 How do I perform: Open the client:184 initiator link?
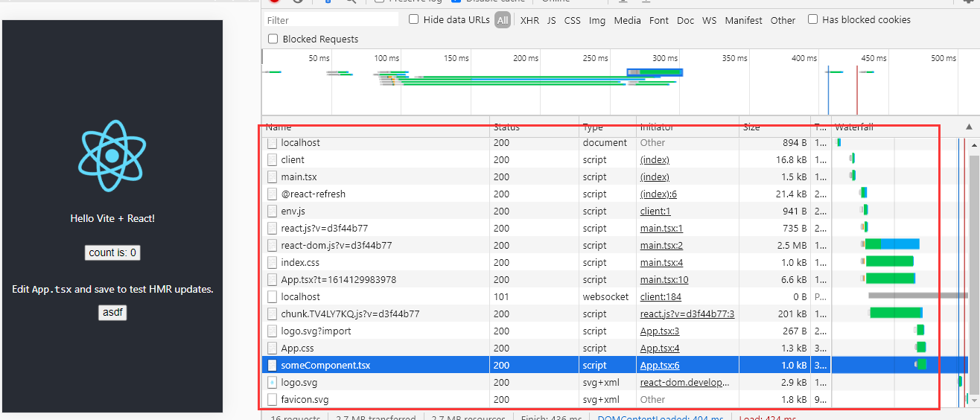pyautogui.click(x=661, y=296)
